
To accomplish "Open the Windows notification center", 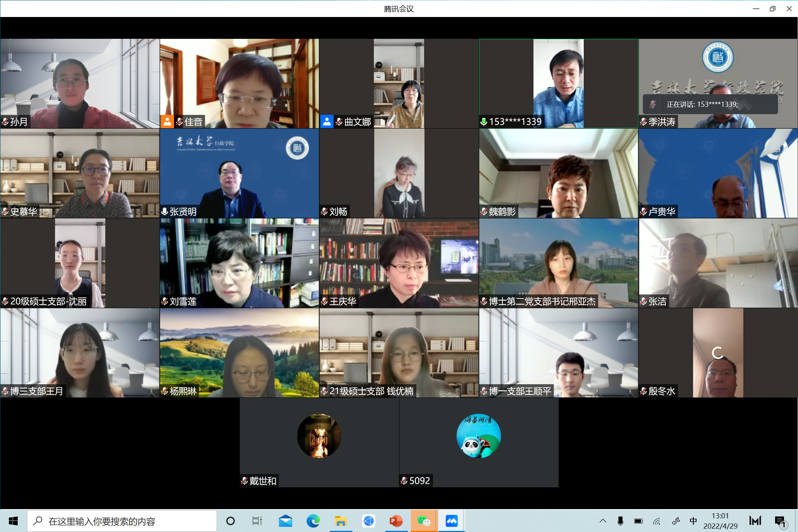I will click(780, 521).
